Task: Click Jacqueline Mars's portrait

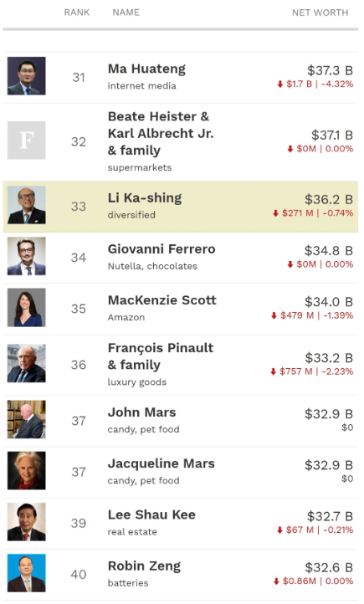Action: click(x=26, y=471)
